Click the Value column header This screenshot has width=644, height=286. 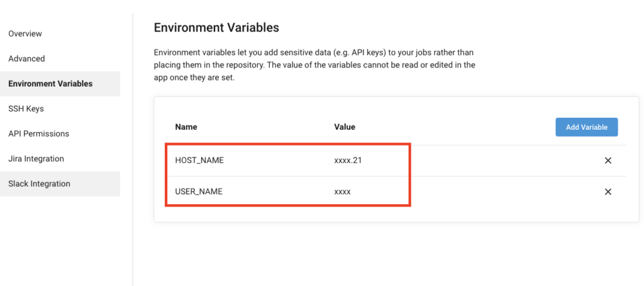[345, 127]
